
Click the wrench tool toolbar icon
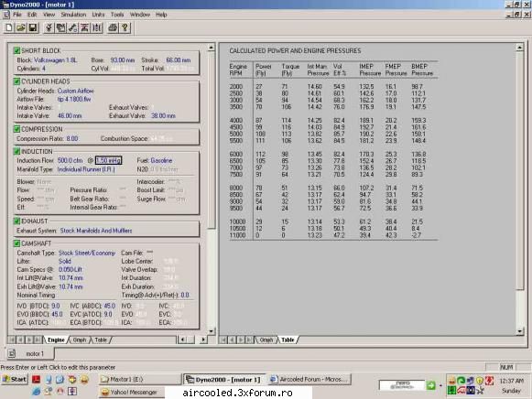[x=72, y=27]
